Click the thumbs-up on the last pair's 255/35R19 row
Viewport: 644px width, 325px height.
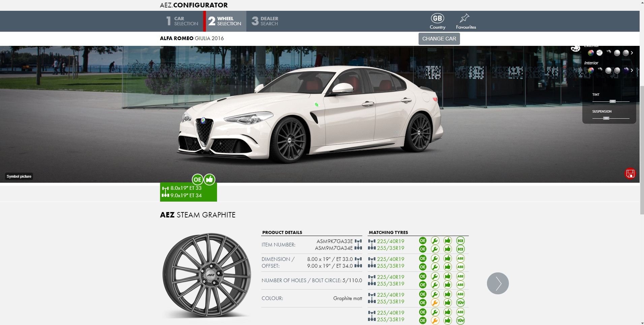pos(448,320)
